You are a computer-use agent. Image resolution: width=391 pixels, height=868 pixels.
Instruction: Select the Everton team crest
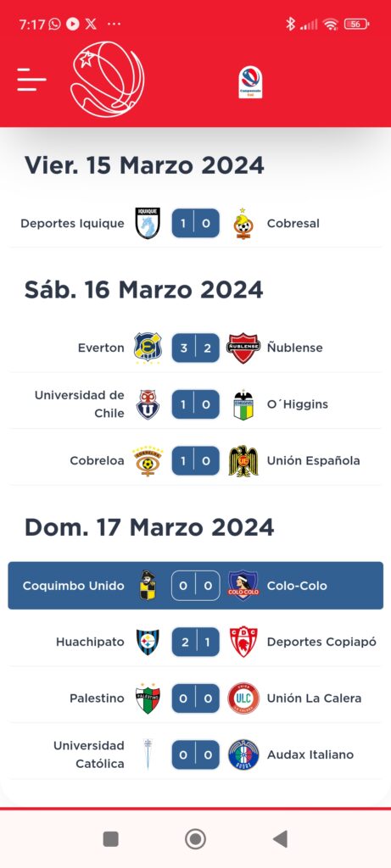coord(148,348)
